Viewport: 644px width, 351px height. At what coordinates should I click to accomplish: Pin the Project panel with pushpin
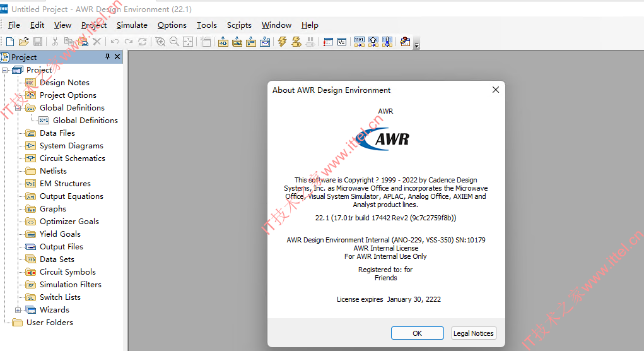pyautogui.click(x=108, y=56)
